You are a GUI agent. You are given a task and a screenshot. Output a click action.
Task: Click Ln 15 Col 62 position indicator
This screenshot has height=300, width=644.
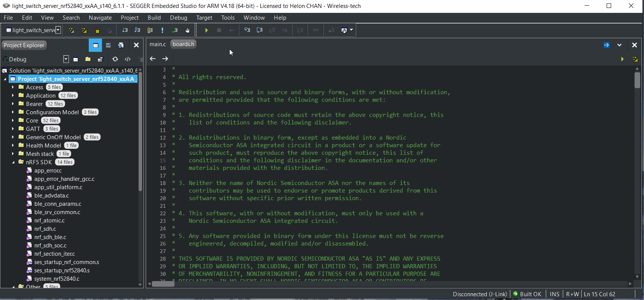[x=599, y=294]
